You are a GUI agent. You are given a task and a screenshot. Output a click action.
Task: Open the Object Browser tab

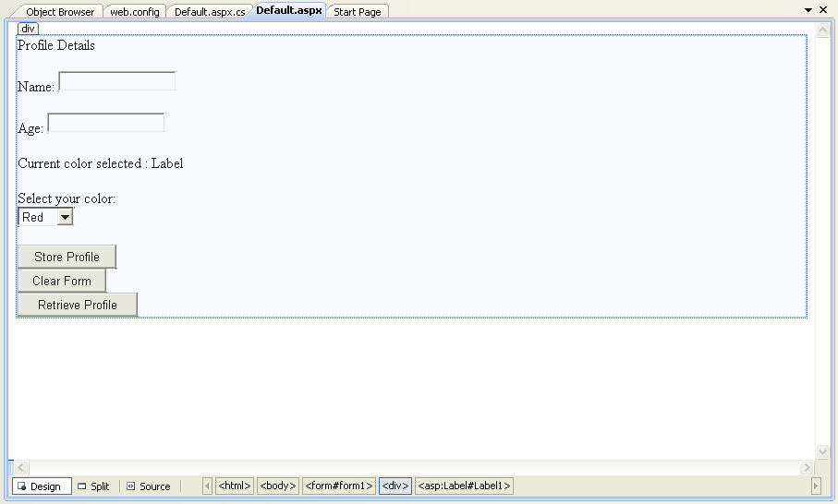coord(59,12)
